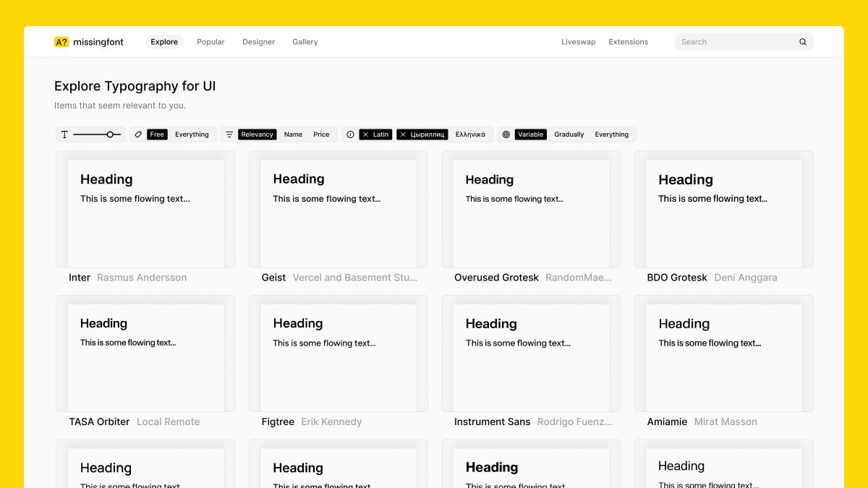Click designer RandomMae…
Viewport: 868px width, 488px height.
pyautogui.click(x=579, y=278)
